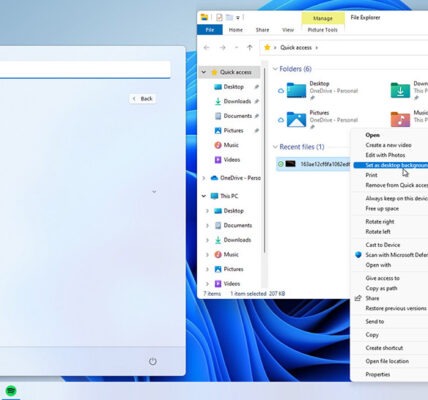Choose Rotate right
This screenshot has width=428, height=400.
point(380,222)
